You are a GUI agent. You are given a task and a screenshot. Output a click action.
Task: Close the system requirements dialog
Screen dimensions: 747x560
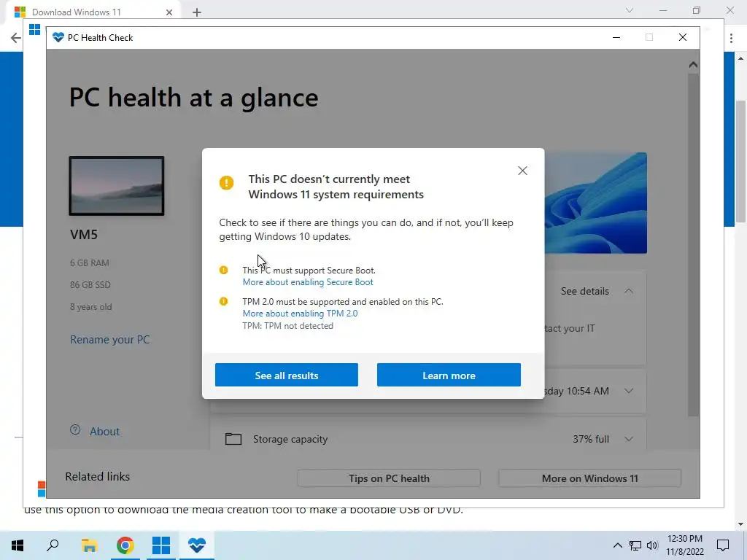pos(522,171)
